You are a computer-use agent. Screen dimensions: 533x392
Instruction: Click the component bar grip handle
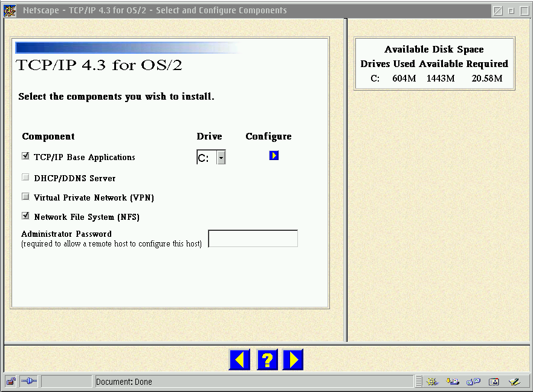[x=419, y=381]
